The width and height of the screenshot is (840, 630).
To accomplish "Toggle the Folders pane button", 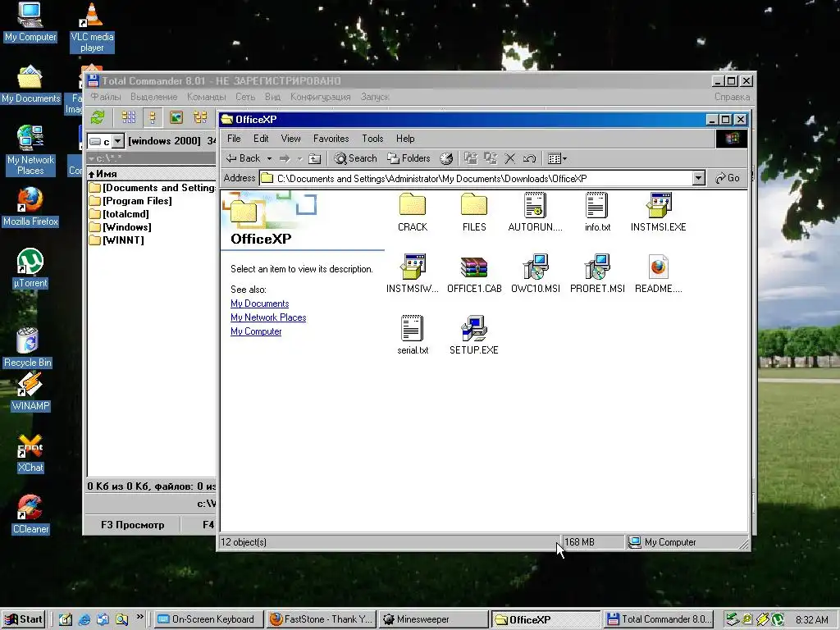I will pos(409,158).
